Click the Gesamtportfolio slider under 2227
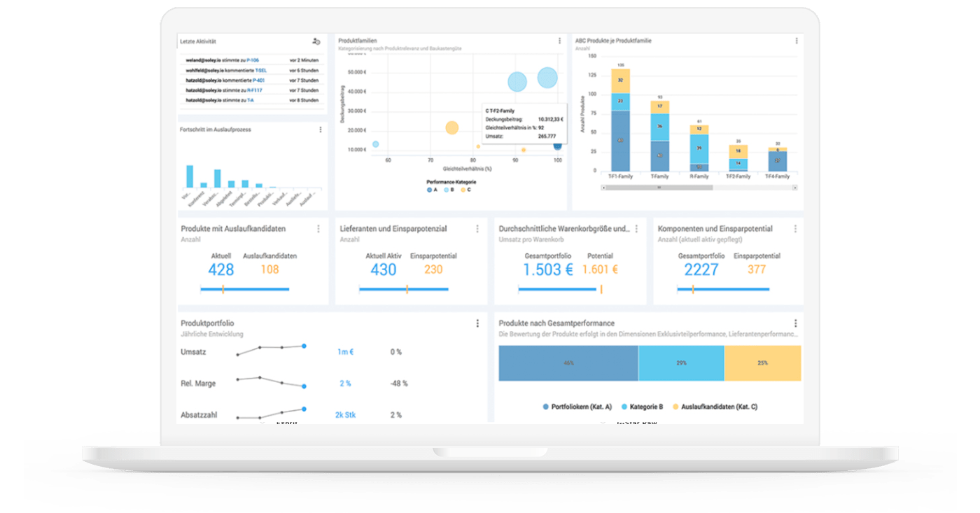The image size is (980, 513). point(723,289)
